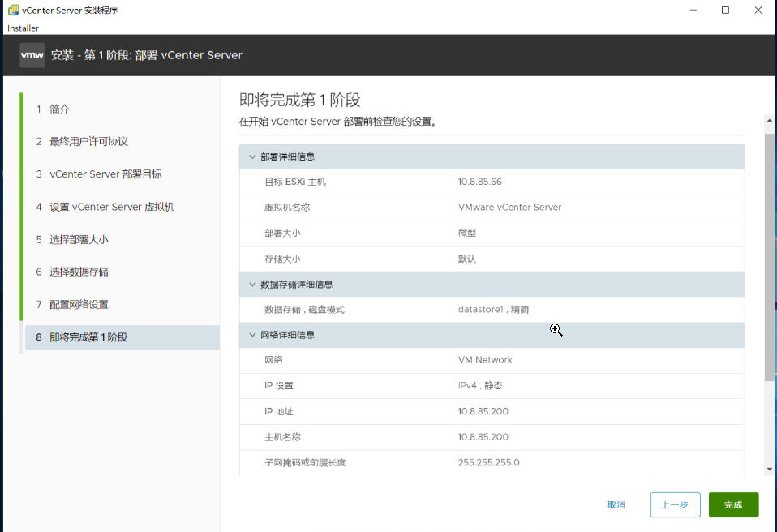Go to step 4 设置 vCenter Server 虚拟机

pos(105,207)
